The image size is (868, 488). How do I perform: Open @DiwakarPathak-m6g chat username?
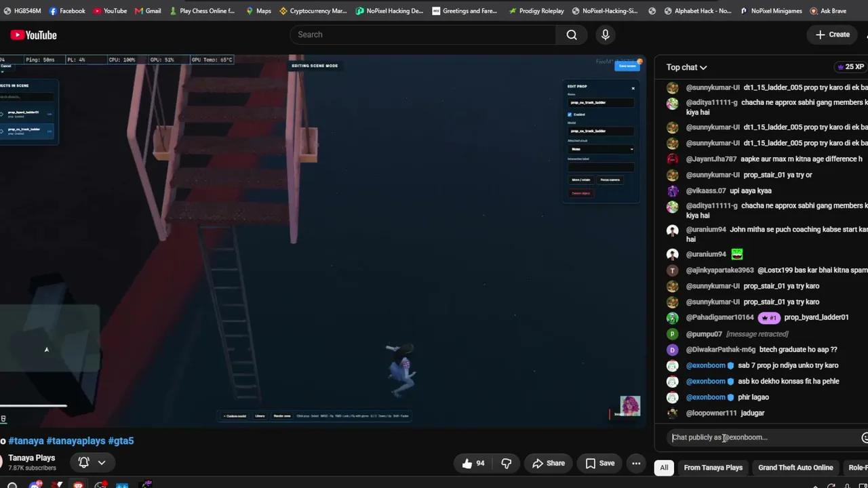pyautogui.click(x=720, y=350)
